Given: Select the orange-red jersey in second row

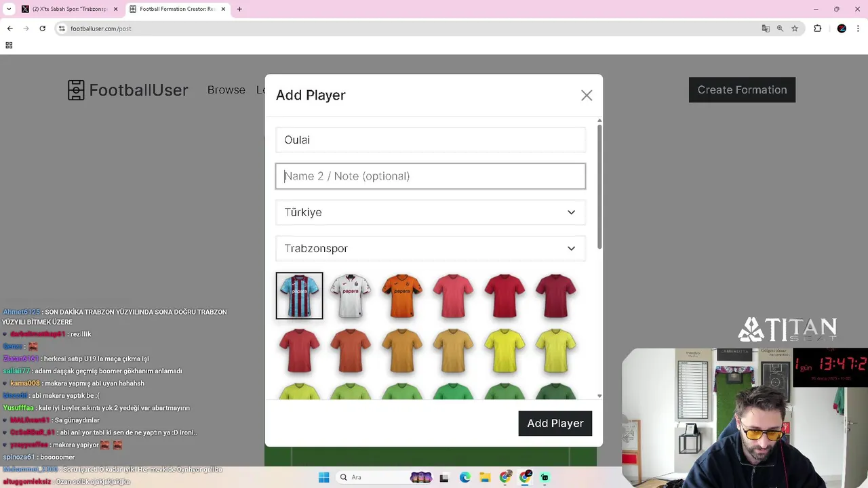Looking at the screenshot, I should (x=351, y=350).
